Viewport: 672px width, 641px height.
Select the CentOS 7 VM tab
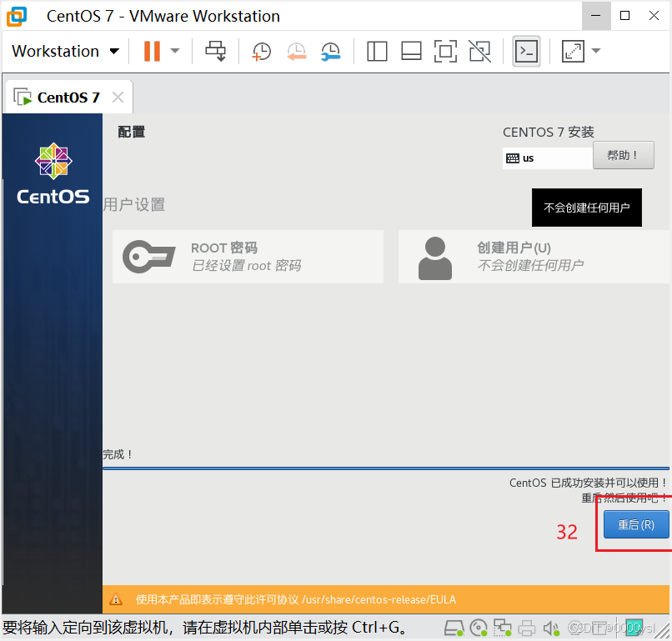click(68, 98)
